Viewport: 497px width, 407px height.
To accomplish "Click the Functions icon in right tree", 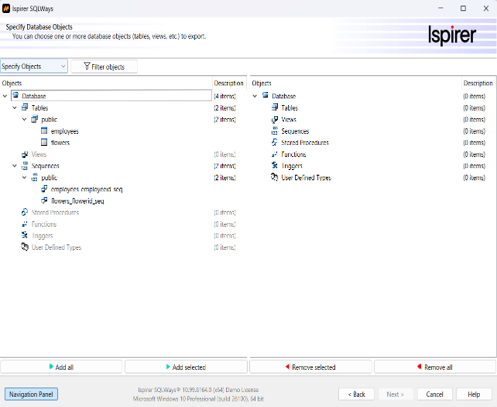I will [x=275, y=154].
